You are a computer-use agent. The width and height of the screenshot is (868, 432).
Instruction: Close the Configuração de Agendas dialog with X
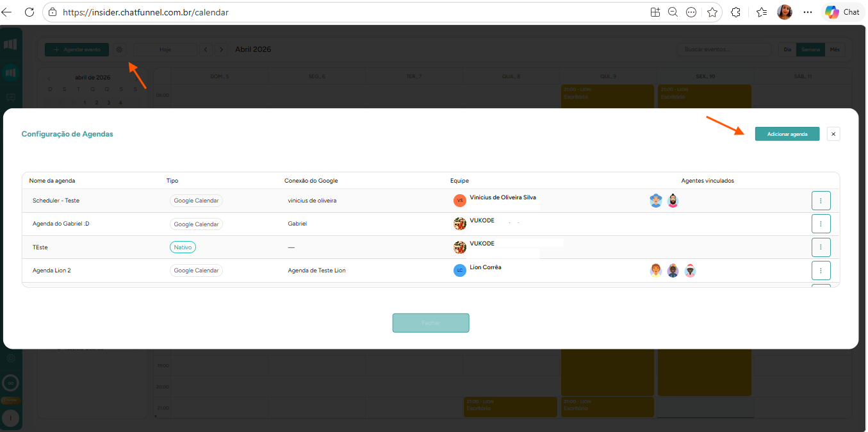coord(833,133)
